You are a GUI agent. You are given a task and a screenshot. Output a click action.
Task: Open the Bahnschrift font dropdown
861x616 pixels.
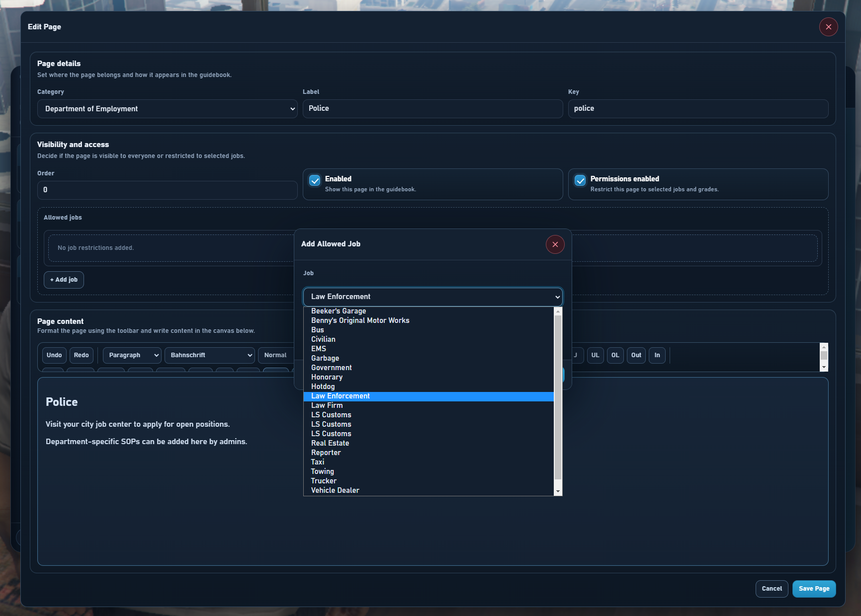tap(210, 355)
